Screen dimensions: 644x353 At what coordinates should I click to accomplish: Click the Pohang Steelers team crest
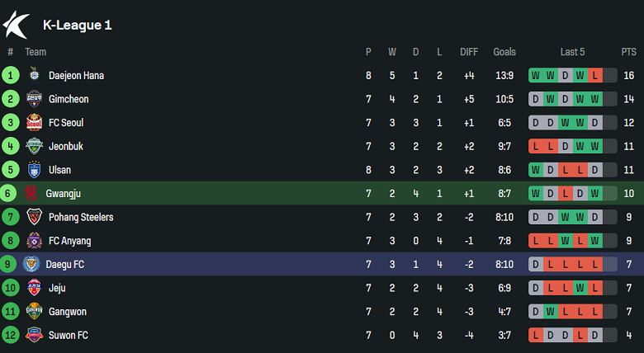[34, 218]
